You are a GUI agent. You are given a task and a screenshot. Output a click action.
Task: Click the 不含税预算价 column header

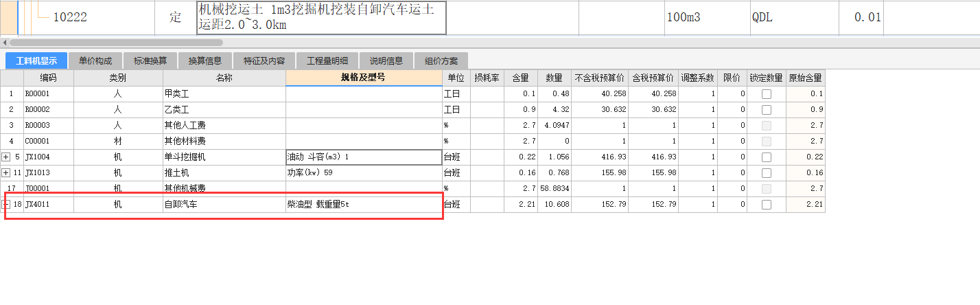(x=599, y=78)
